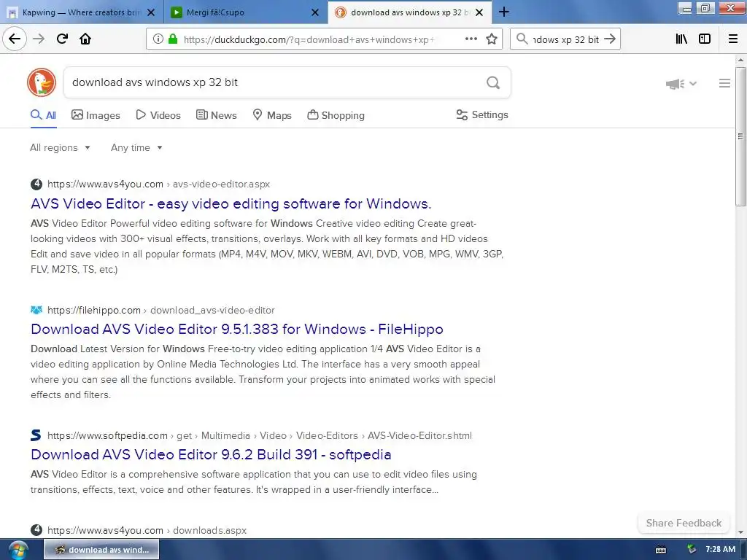Close the Kapwing tab
This screenshot has width=747, height=560.
[x=151, y=12]
